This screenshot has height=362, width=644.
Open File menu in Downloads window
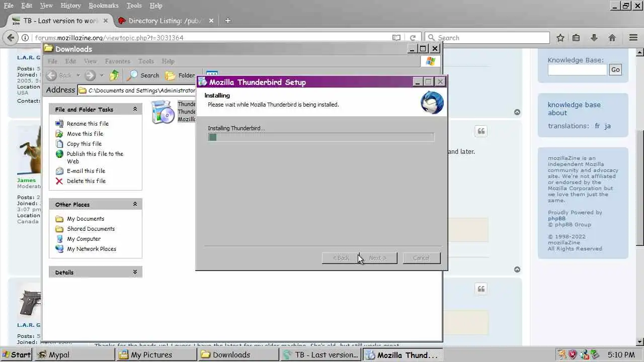point(52,61)
